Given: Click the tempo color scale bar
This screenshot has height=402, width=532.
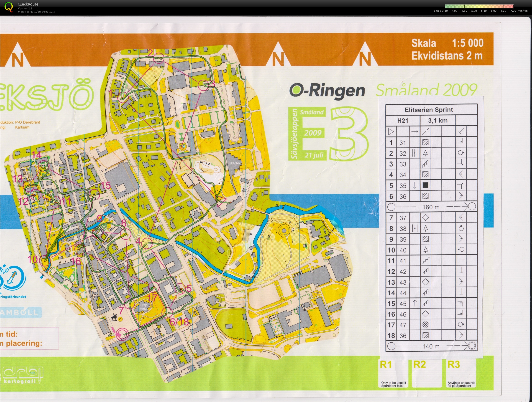Looking at the screenshot, I should [x=479, y=6].
